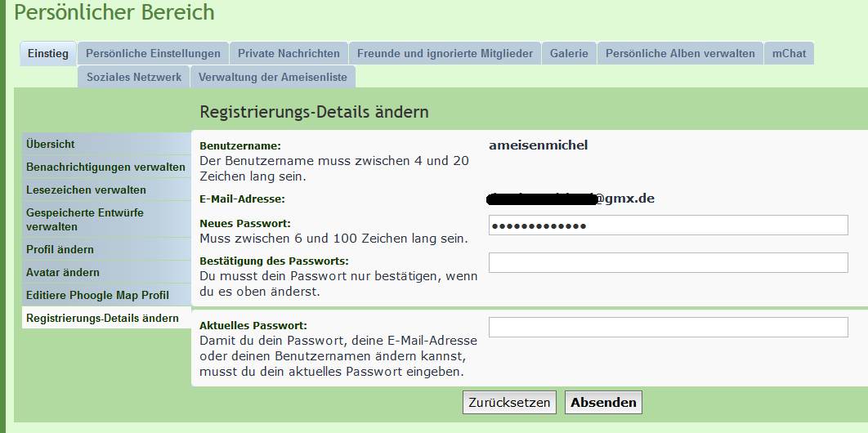The width and height of the screenshot is (868, 433).
Task: Click the Übersicht sidebar link
Action: coord(51,144)
